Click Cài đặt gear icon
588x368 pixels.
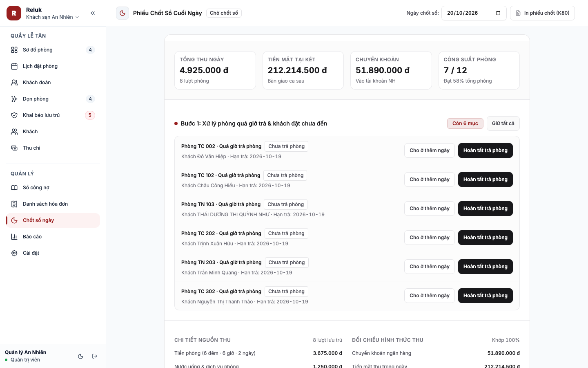[x=14, y=253]
